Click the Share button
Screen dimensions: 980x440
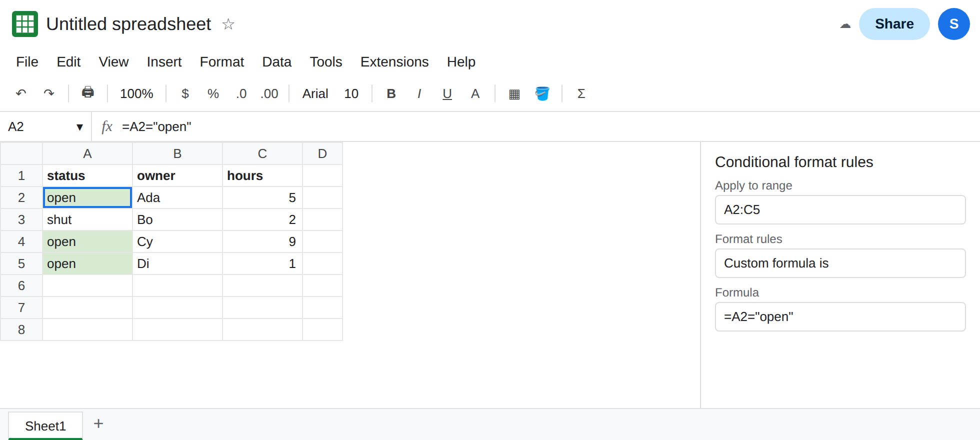tap(894, 24)
